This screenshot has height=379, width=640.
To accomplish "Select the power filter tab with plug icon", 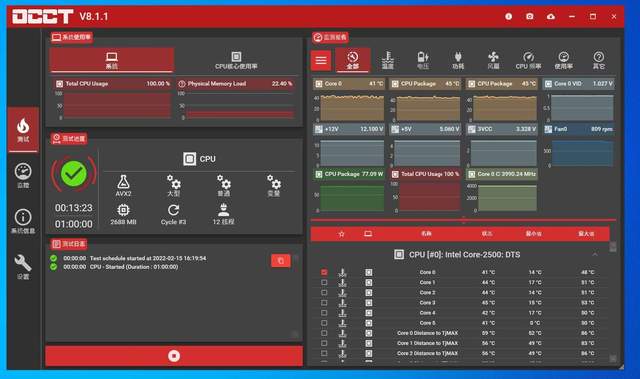I will click(458, 60).
